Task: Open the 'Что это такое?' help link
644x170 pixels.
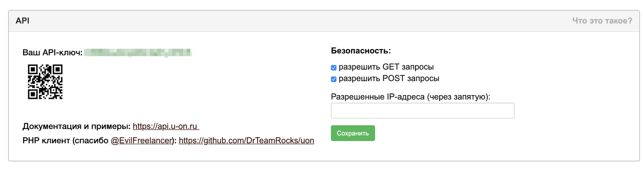Action: point(602,21)
